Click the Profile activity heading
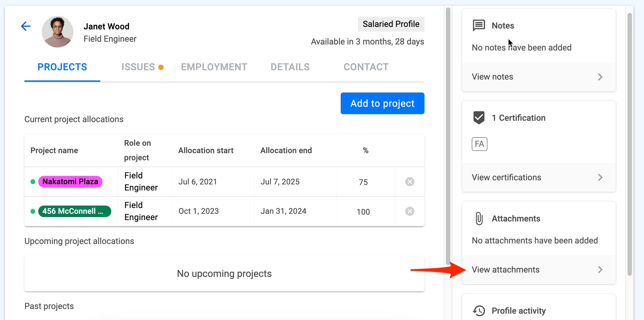This screenshot has width=644, height=320. click(x=518, y=311)
